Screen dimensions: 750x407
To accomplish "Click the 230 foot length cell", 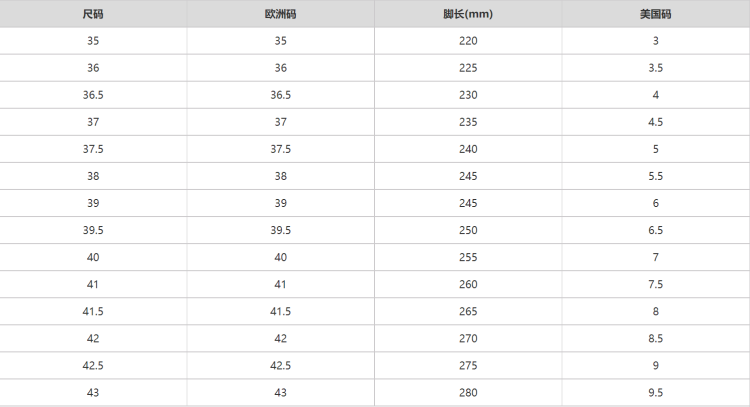I will pyautogui.click(x=468, y=95).
